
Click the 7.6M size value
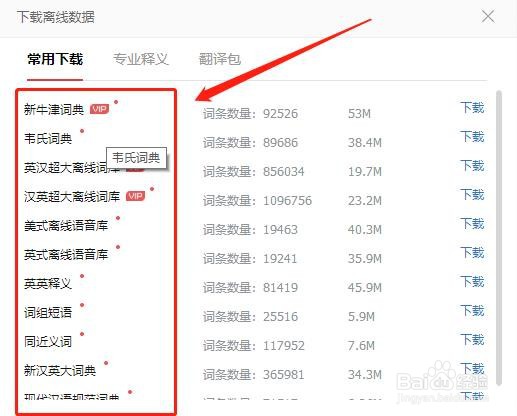361,346
